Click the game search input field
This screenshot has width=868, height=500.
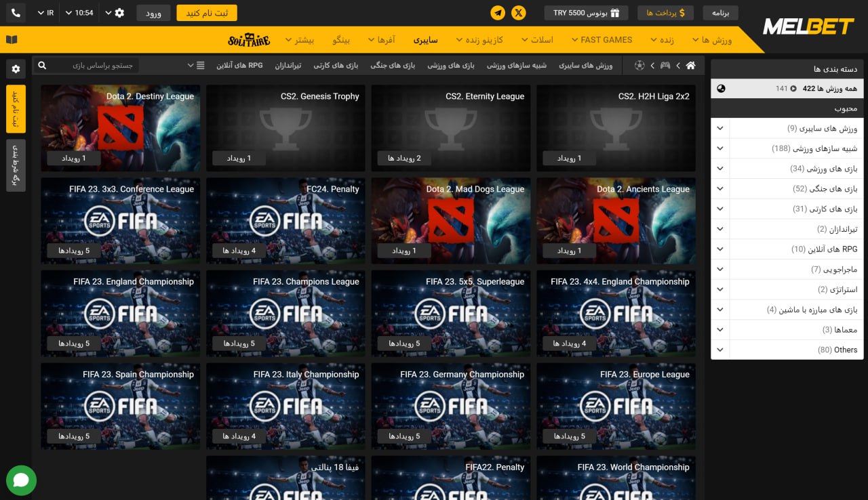95,66
